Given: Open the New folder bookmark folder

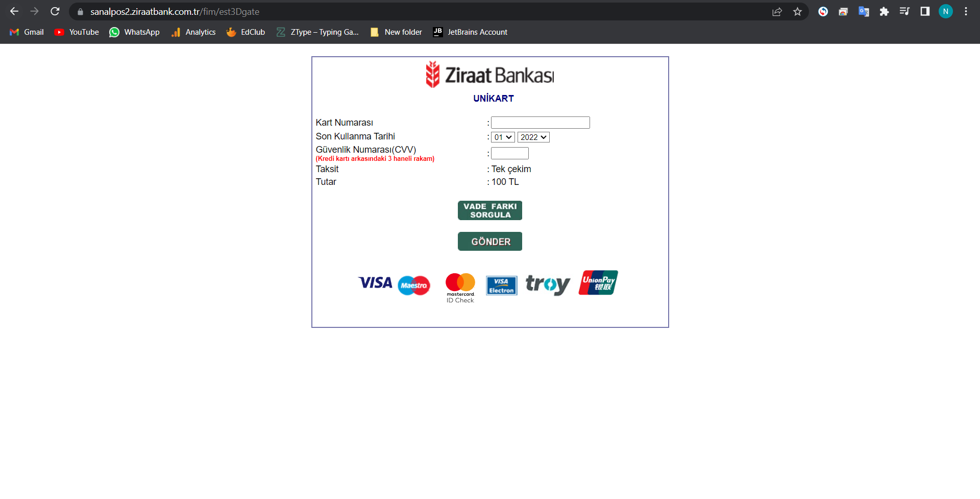Looking at the screenshot, I should coord(396,32).
